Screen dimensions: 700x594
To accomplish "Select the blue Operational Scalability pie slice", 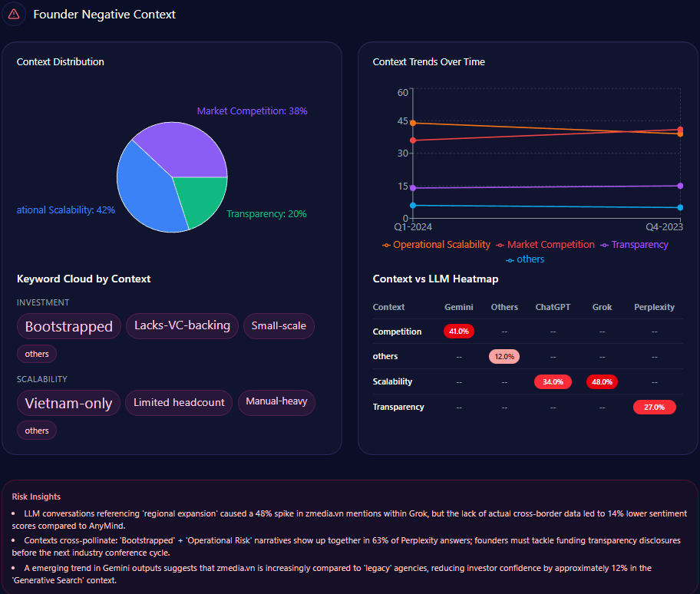I will (147, 192).
